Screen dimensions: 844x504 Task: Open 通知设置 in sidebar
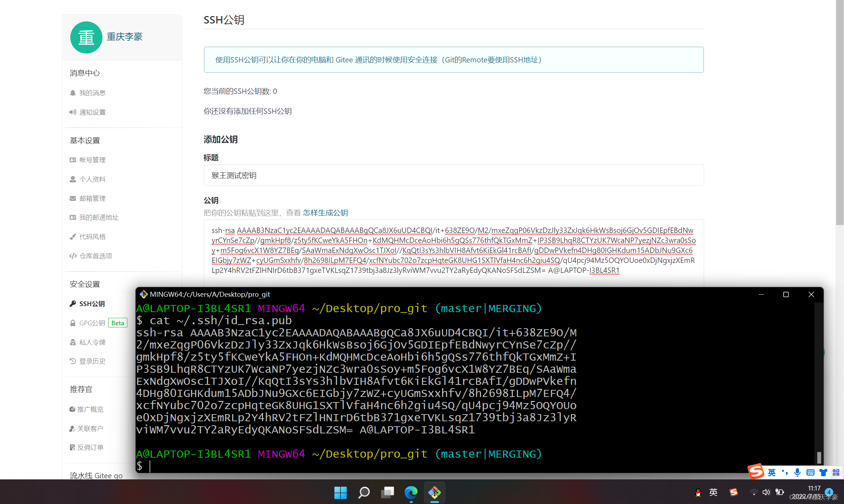click(x=92, y=112)
